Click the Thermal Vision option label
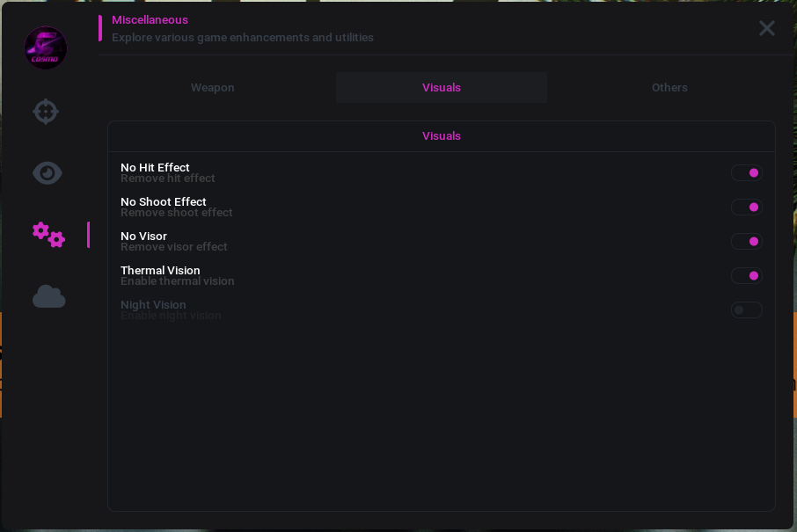Image resolution: width=797 pixels, height=532 pixels. (160, 270)
